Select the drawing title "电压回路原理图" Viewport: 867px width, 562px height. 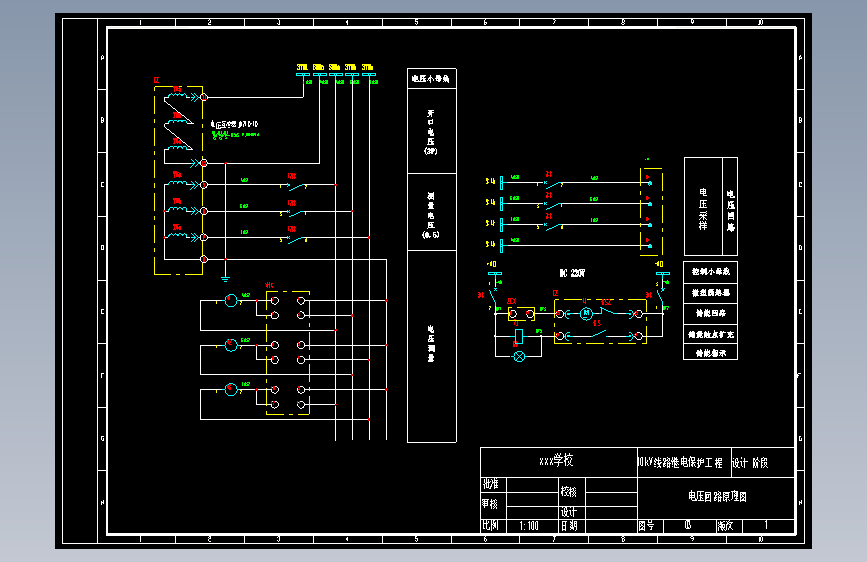pos(717,496)
